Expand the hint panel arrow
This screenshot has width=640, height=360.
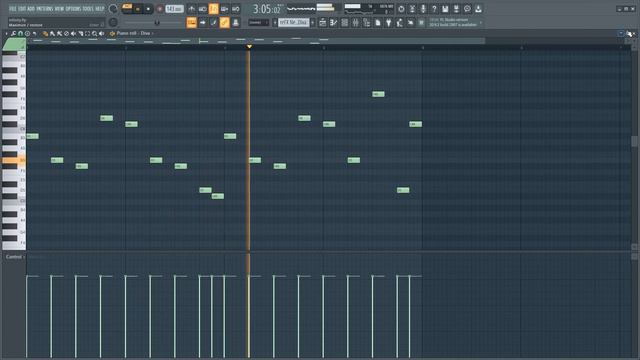coord(481,22)
